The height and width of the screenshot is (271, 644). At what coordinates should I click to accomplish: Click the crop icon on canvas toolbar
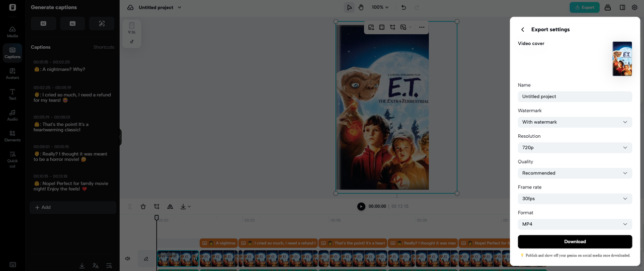(392, 27)
